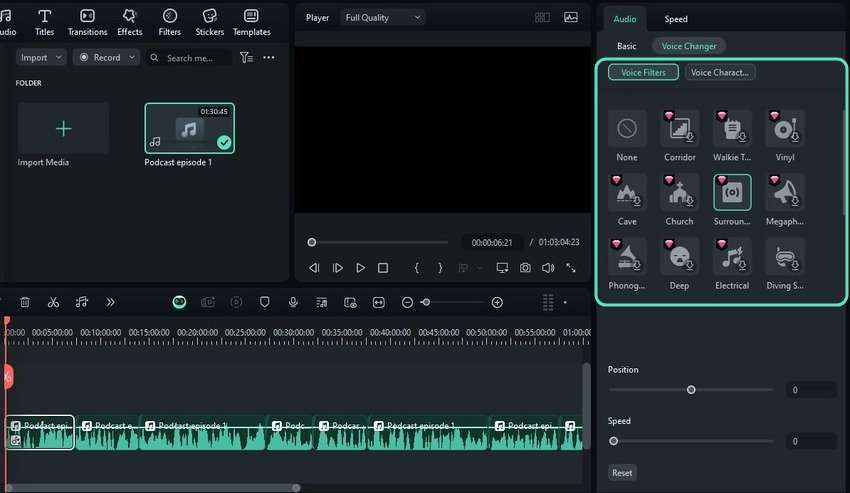The width and height of the screenshot is (850, 493).
Task: Open the Record dropdown
Action: [106, 57]
